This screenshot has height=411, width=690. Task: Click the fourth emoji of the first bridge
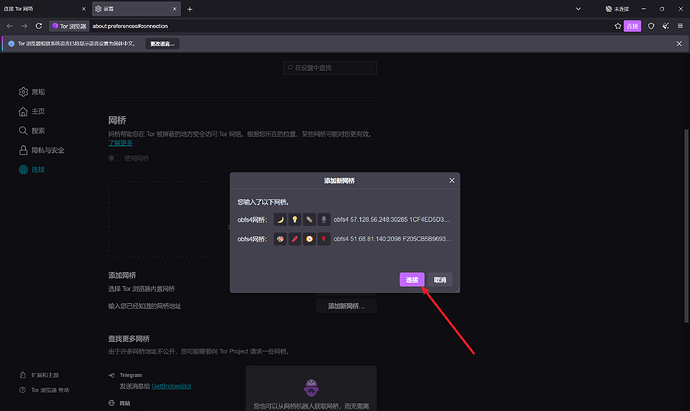323,219
